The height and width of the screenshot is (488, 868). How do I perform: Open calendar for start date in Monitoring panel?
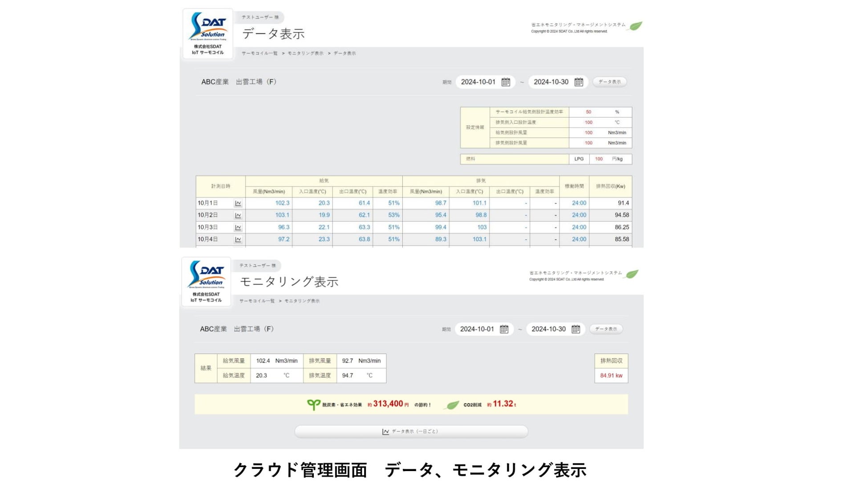pyautogui.click(x=504, y=329)
